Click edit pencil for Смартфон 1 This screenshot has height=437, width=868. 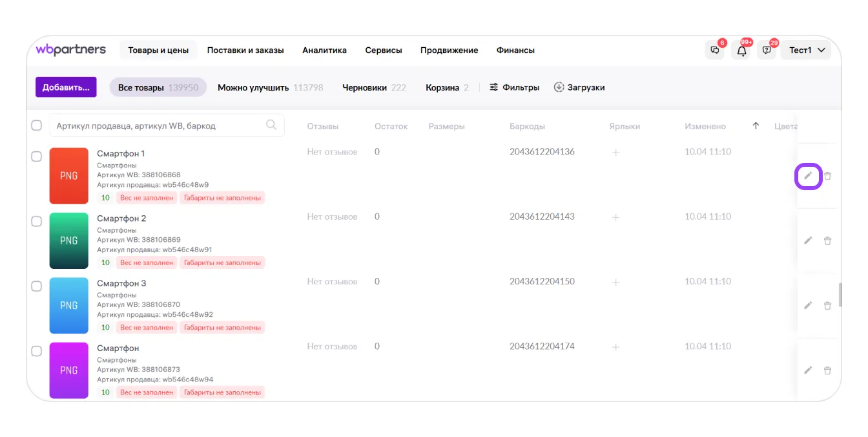[807, 176]
